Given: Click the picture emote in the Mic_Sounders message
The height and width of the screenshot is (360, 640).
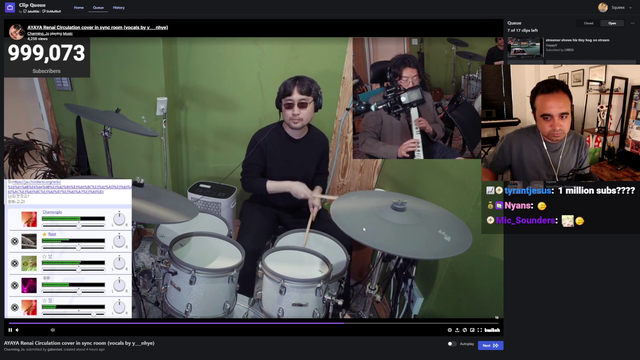Looking at the screenshot, I should (x=567, y=221).
